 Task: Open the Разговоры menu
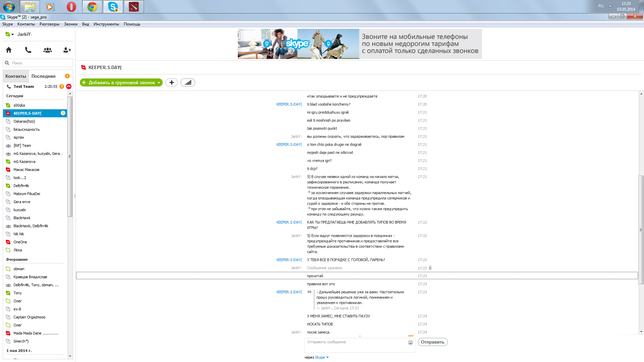(49, 24)
